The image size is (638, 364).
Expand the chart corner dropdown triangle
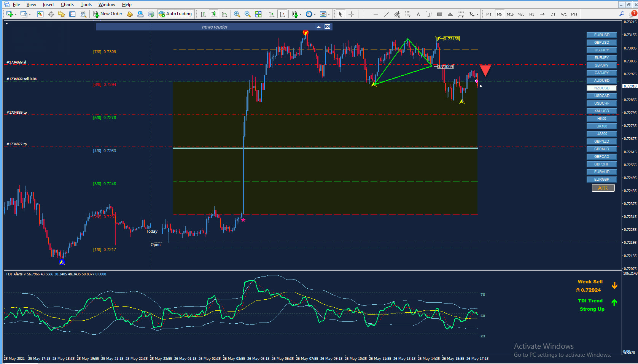pyautogui.click(x=7, y=24)
